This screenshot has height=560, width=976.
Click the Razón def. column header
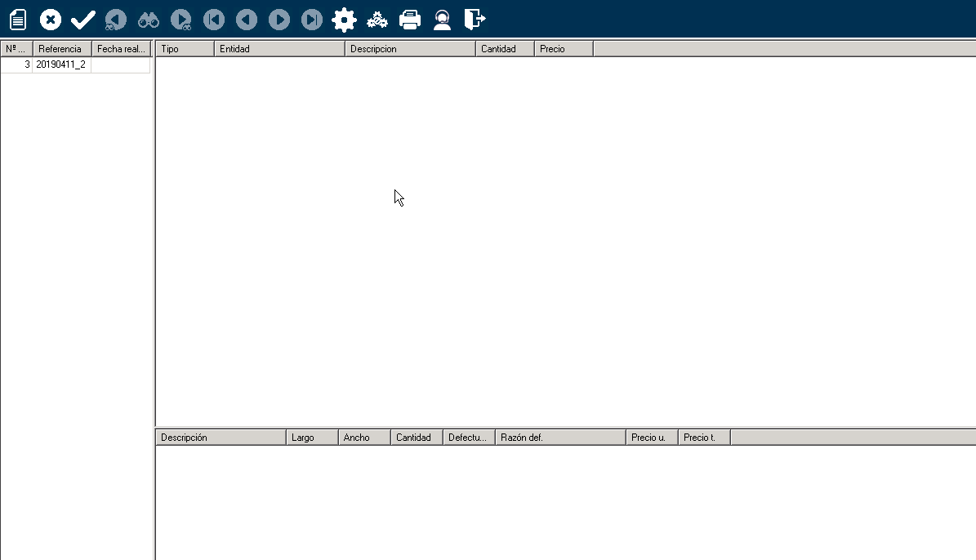click(559, 438)
